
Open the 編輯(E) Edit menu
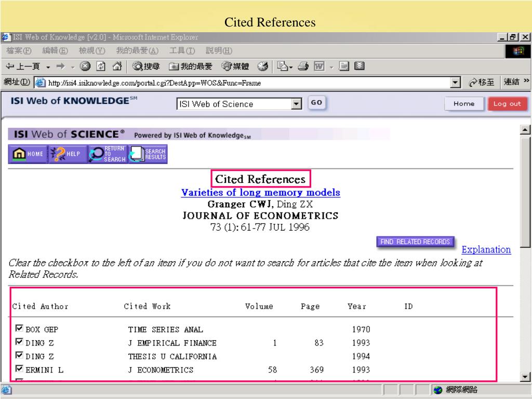pyautogui.click(x=55, y=51)
